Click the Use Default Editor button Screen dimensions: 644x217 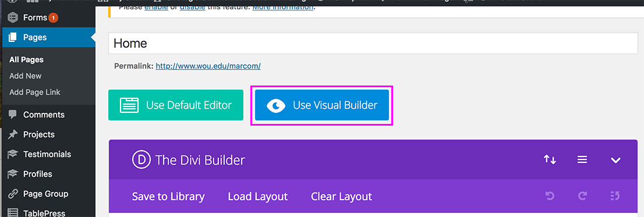[x=176, y=105]
